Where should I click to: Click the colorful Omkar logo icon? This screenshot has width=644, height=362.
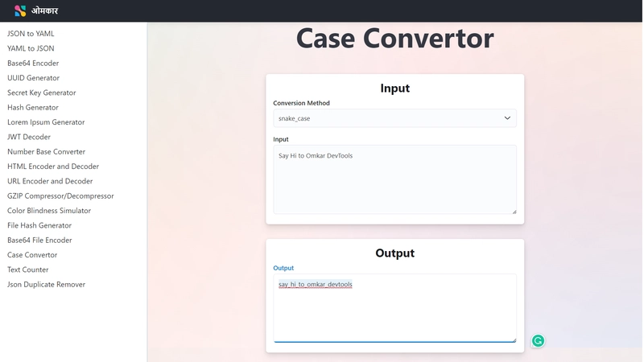[19, 10]
